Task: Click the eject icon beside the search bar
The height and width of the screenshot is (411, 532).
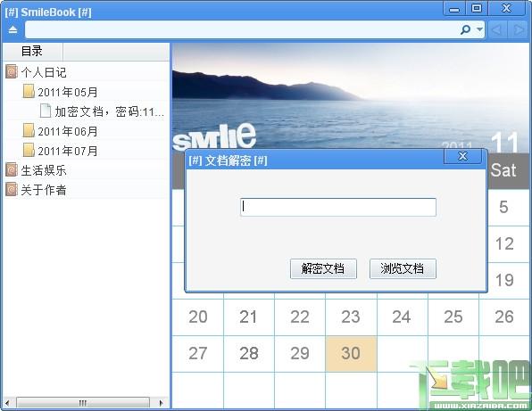Action: coord(12,29)
